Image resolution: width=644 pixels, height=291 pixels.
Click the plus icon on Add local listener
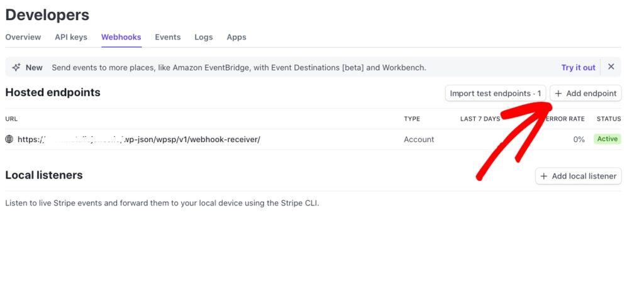tap(544, 176)
